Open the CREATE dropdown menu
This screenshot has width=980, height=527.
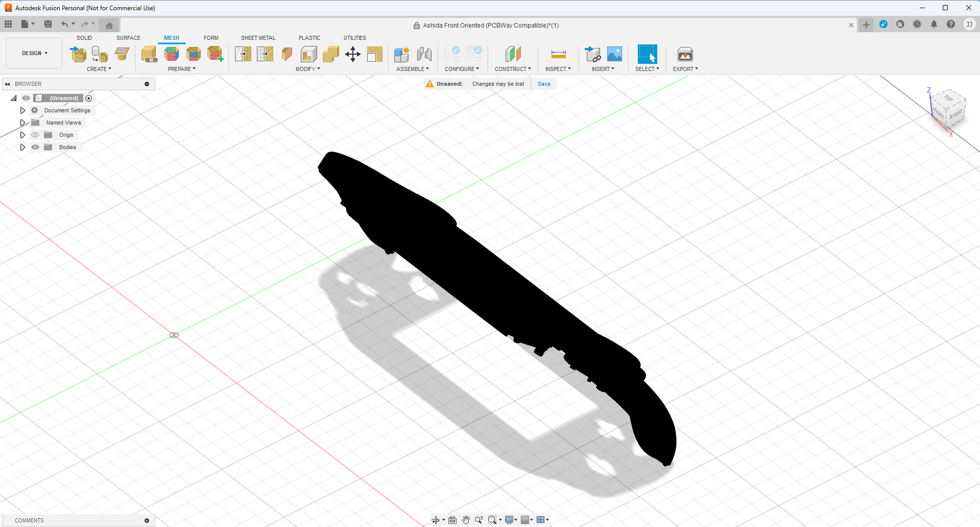pyautogui.click(x=99, y=69)
